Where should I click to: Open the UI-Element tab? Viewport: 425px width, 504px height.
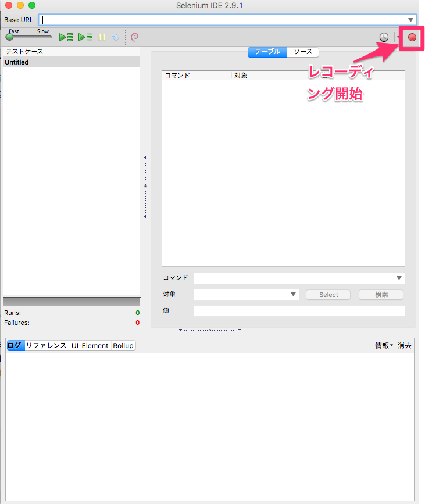pos(90,345)
